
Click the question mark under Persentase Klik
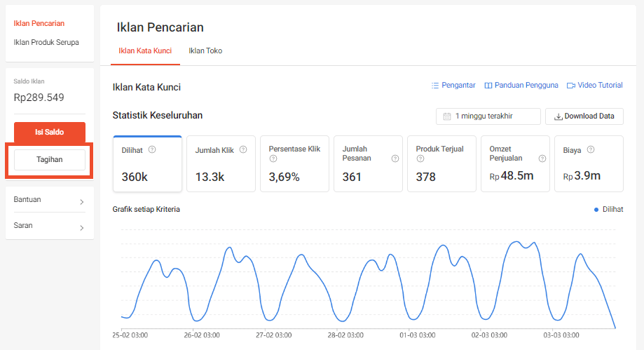coord(273,159)
